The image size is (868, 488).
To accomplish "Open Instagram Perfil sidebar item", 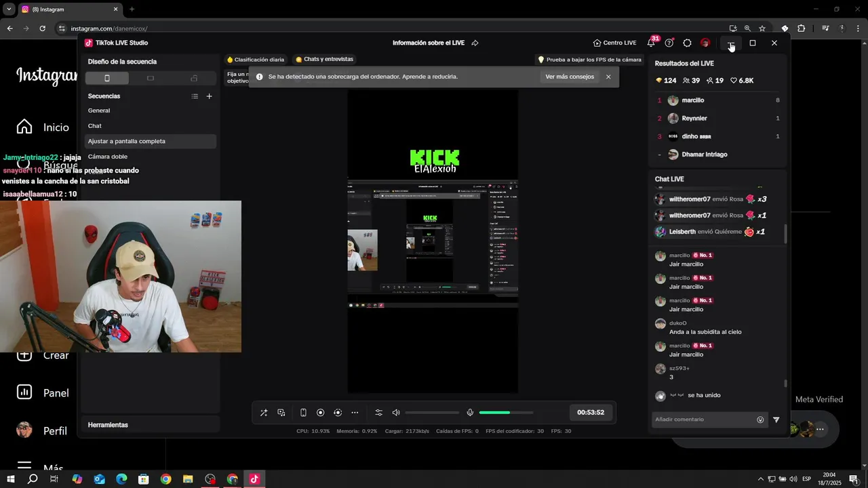I will point(42,430).
